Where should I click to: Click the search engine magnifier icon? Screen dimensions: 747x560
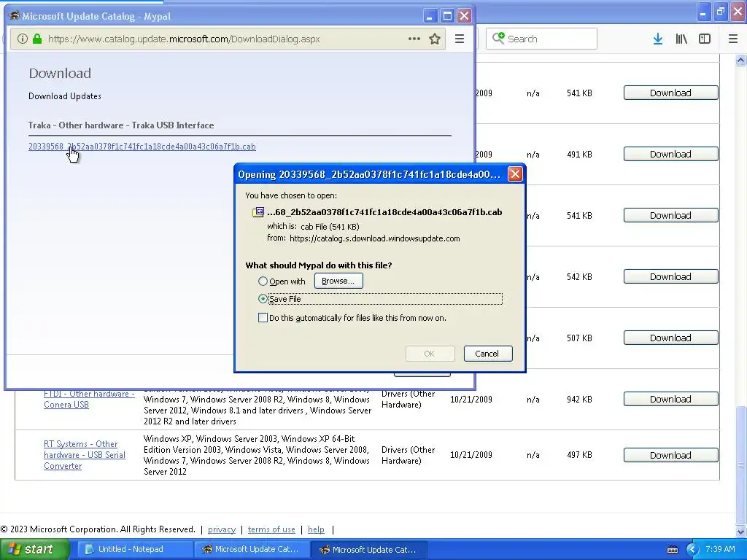click(498, 38)
